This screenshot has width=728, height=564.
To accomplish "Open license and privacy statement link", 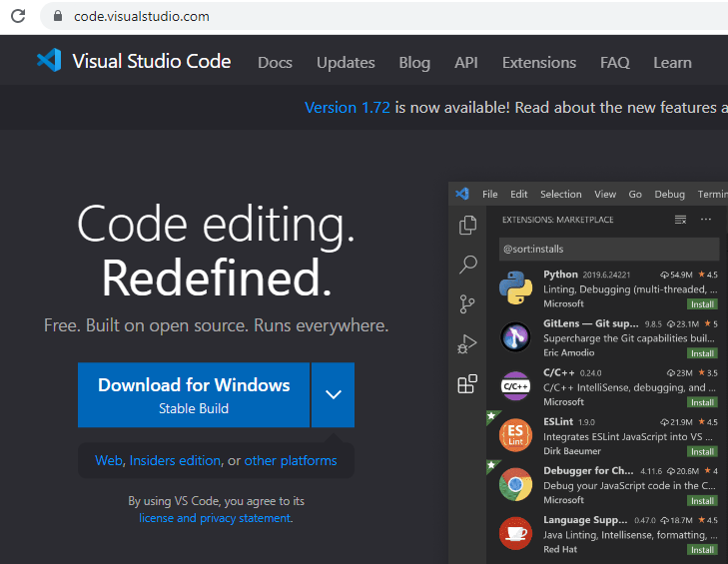I will click(x=215, y=518).
